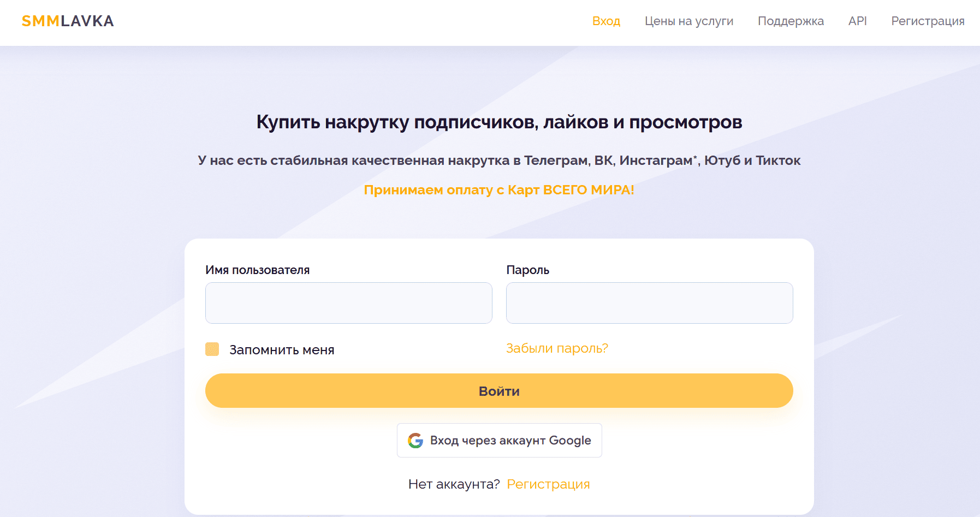Submit the form with Войти button
This screenshot has width=980, height=517.
(499, 391)
